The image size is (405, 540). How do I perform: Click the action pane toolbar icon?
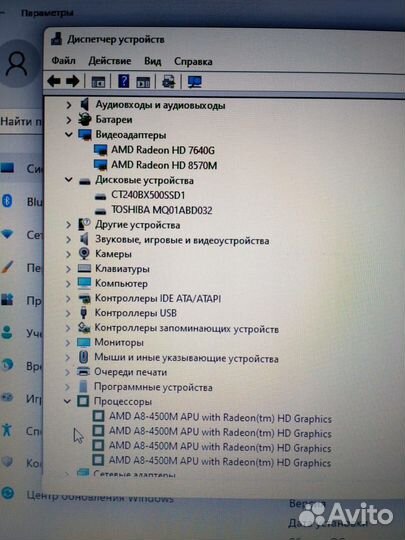pyautogui.click(x=143, y=82)
